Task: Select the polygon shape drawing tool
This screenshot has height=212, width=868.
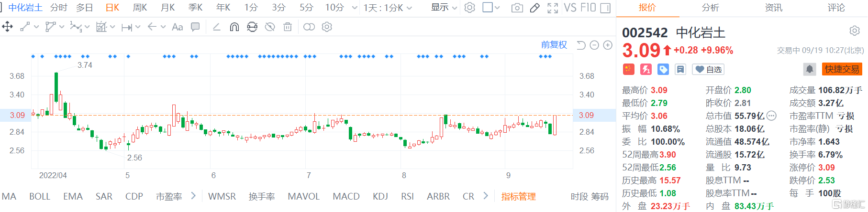Action: coord(50,27)
